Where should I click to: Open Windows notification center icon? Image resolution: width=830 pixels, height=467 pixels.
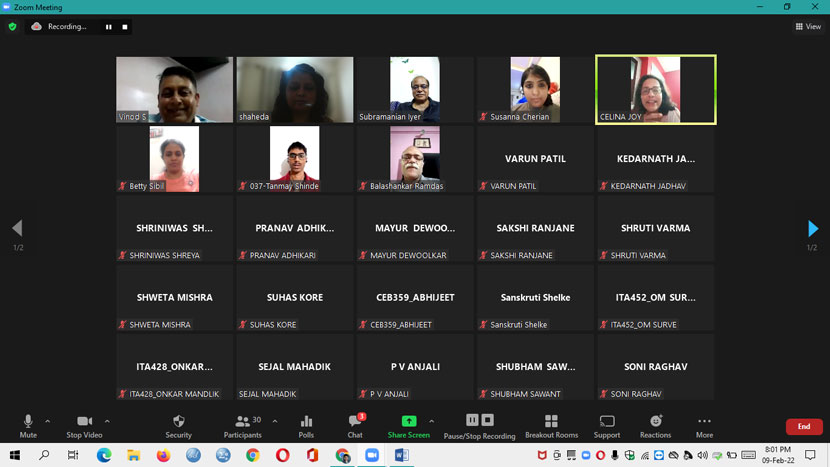pyautogui.click(x=810, y=455)
